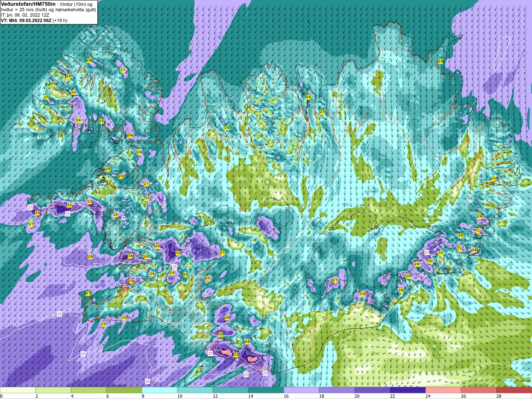The image size is (532, 399).
Task: Click the light pink 24–26 m/s legend swatch
Action: click(x=443, y=390)
